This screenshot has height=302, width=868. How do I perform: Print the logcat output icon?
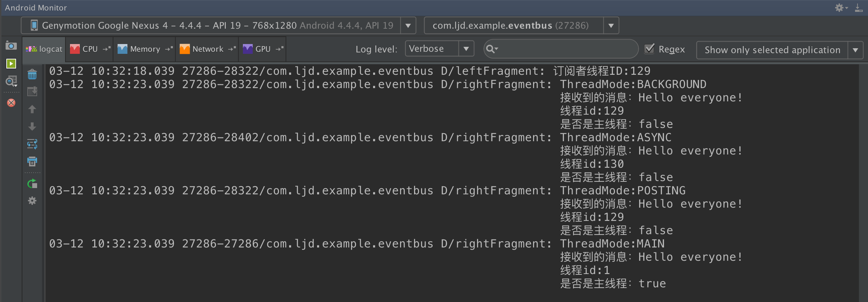32,161
